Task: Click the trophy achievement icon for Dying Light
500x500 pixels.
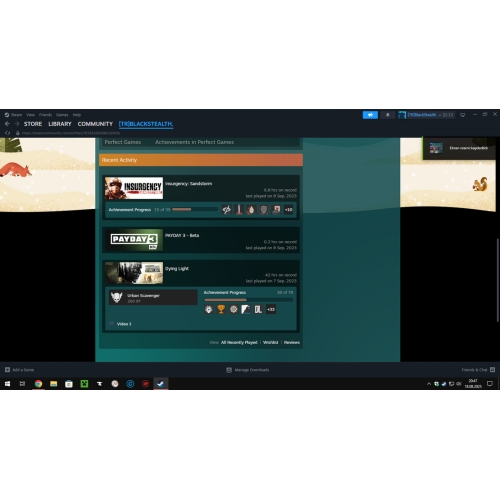Action: coord(221,309)
